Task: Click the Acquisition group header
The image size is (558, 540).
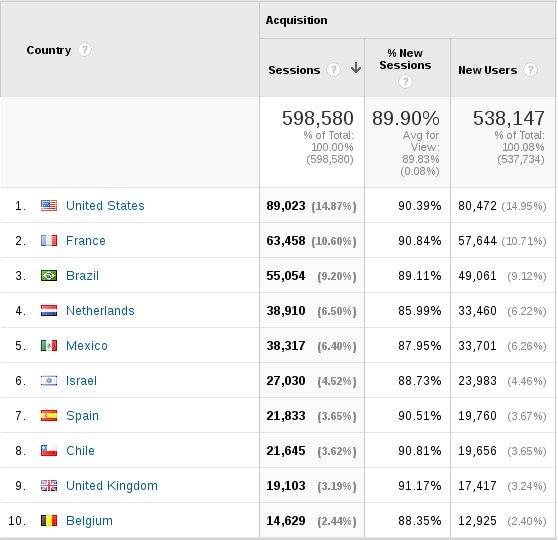Action: pos(296,20)
